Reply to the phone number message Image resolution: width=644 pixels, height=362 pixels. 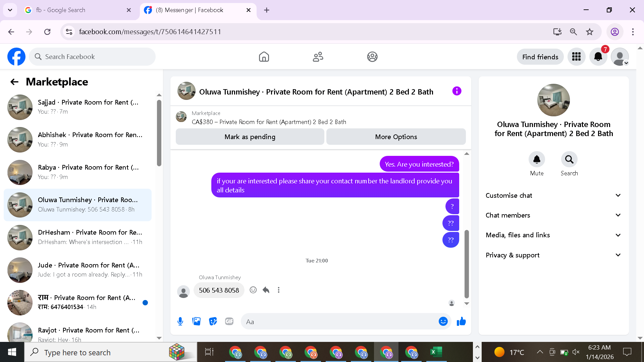coord(266,290)
